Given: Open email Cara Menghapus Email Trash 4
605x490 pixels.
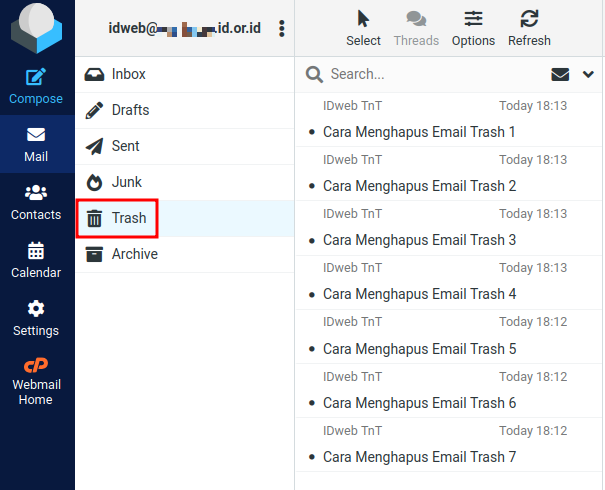Looking at the screenshot, I should point(449,282).
